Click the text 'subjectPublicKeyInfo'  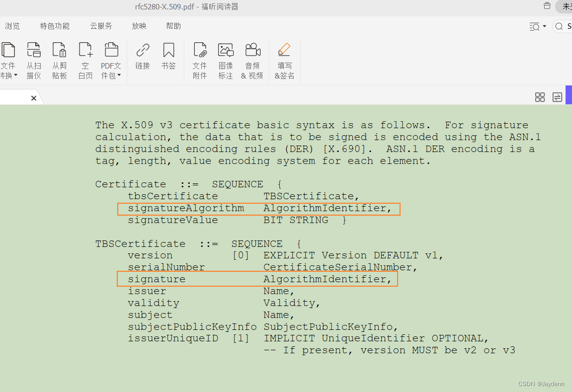[192, 327]
